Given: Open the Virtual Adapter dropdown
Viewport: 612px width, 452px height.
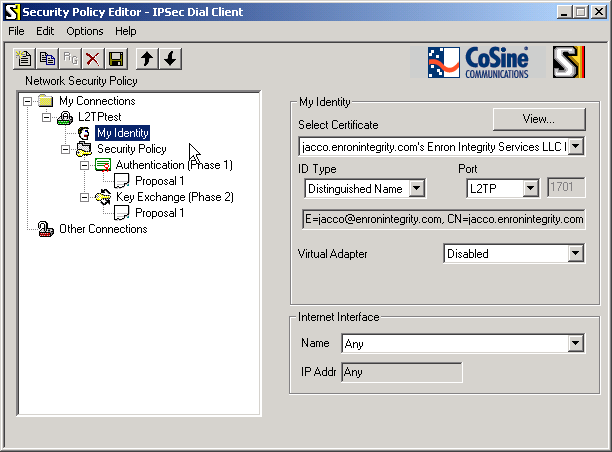Looking at the screenshot, I should [575, 254].
